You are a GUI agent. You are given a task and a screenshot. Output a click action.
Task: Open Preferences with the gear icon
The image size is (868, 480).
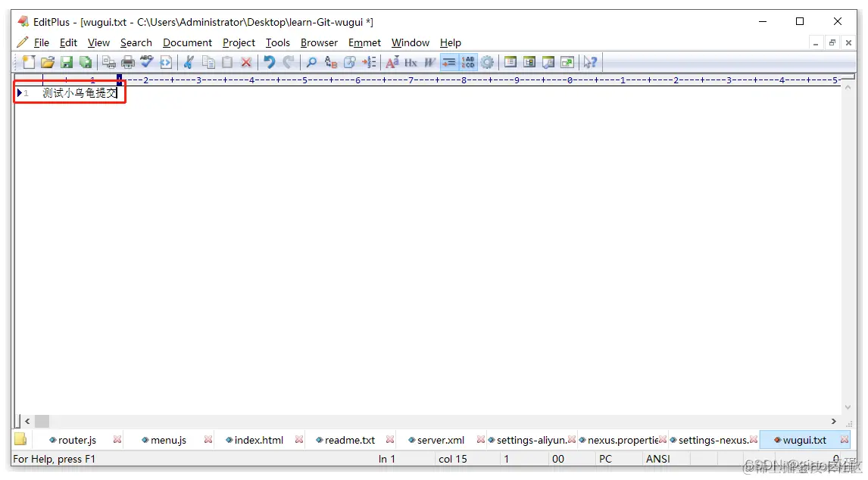[x=487, y=62]
